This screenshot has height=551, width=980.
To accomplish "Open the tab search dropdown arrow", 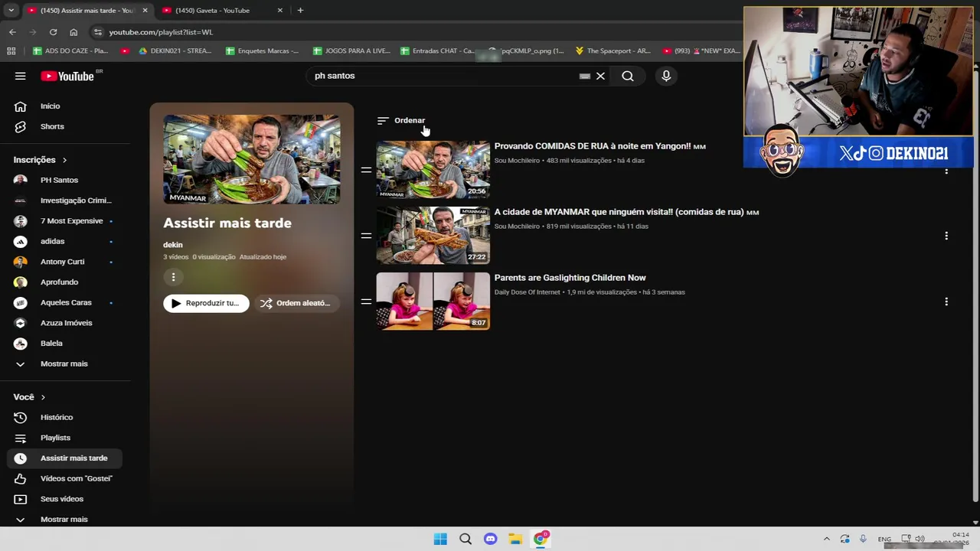I will click(x=11, y=11).
